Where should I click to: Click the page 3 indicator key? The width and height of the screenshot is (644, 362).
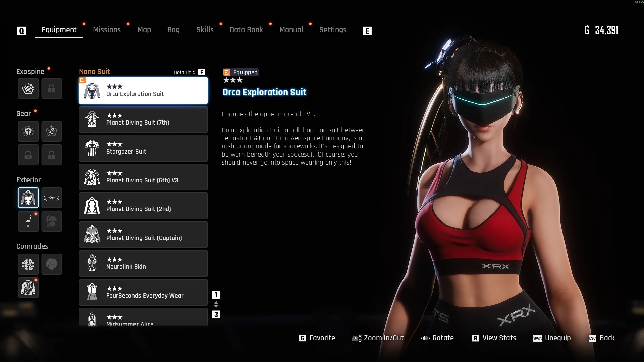tap(216, 314)
